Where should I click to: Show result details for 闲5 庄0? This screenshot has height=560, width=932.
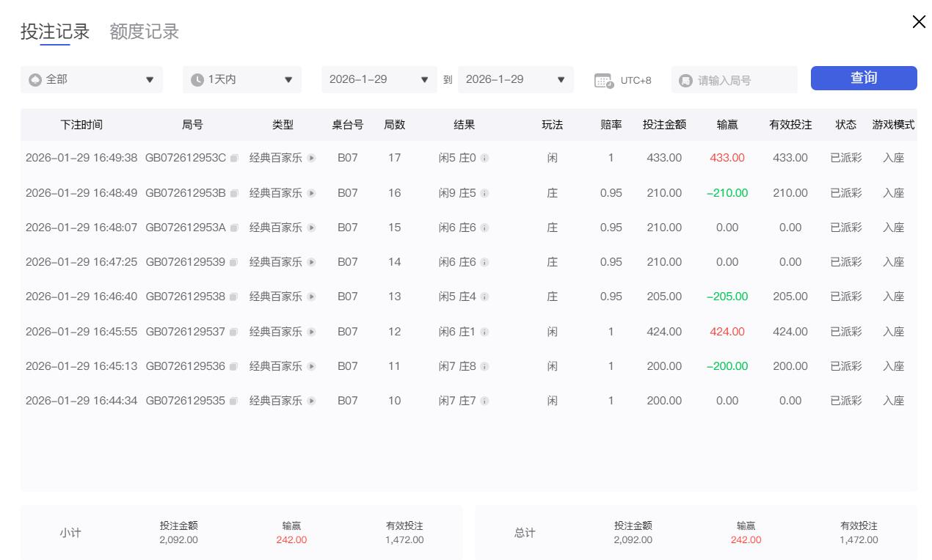(484, 159)
